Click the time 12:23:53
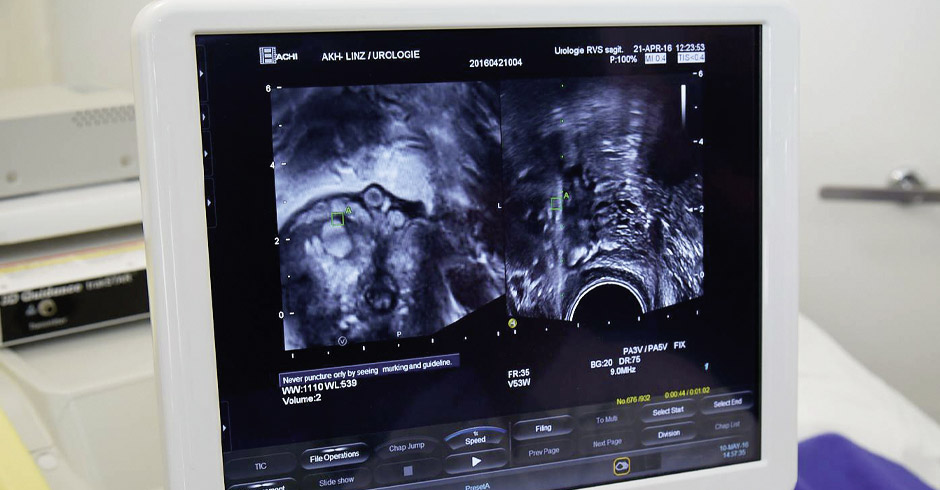Screen dimensions: 940x490 690,47
